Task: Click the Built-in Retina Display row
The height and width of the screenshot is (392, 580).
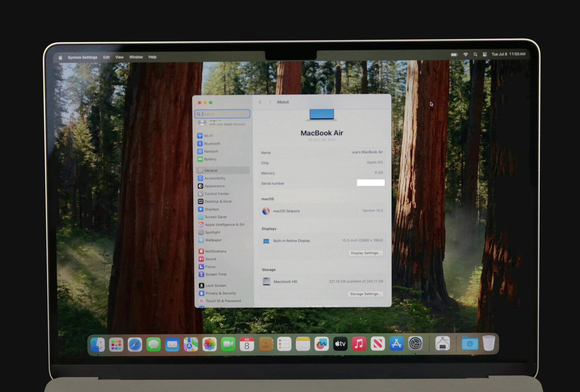Action: click(x=322, y=241)
